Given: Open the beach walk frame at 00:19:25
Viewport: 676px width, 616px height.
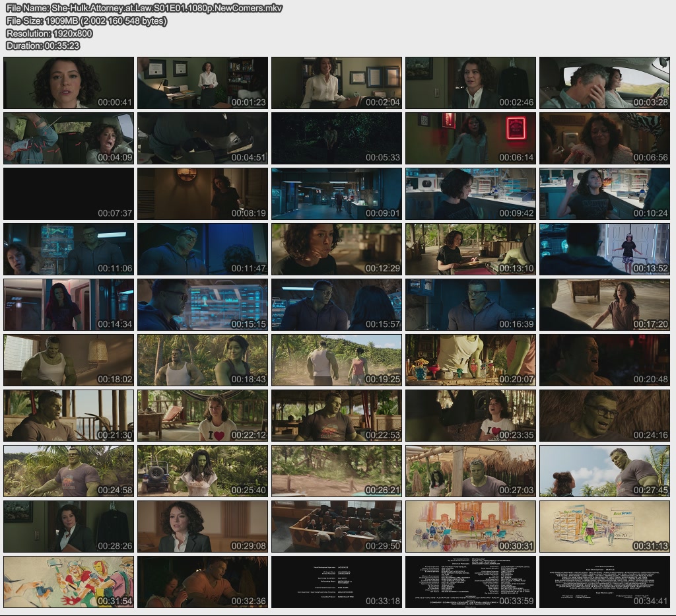Looking at the screenshot, I should click(x=337, y=360).
